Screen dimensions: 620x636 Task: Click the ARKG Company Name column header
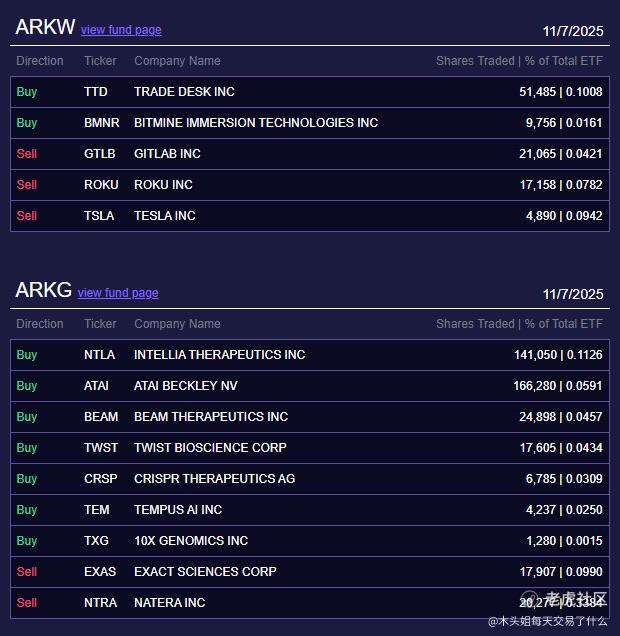click(x=177, y=324)
